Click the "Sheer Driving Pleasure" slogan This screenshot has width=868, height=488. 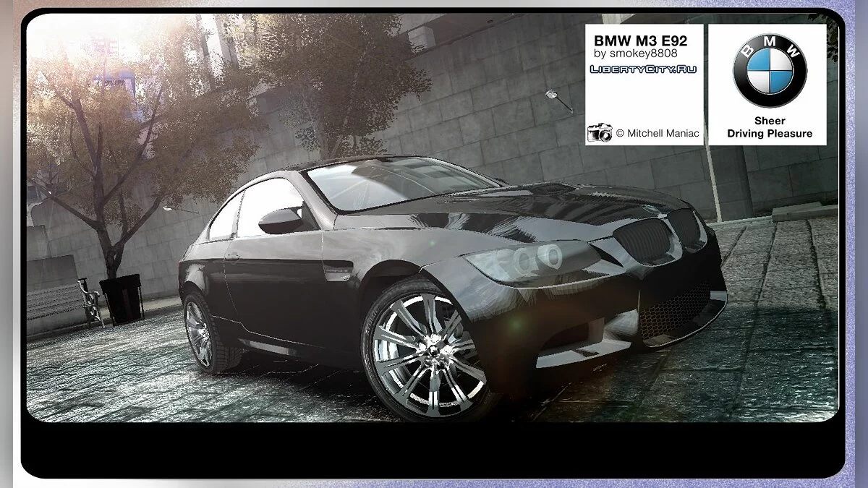pos(769,127)
